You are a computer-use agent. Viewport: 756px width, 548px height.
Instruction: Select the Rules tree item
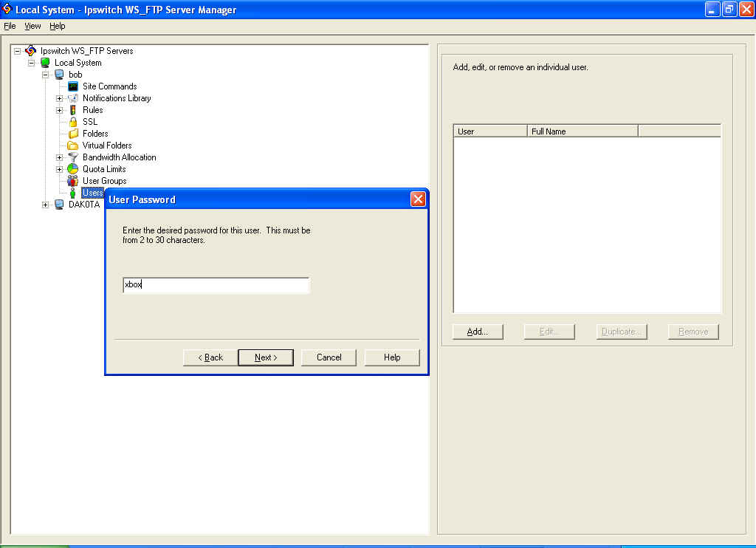tap(92, 110)
